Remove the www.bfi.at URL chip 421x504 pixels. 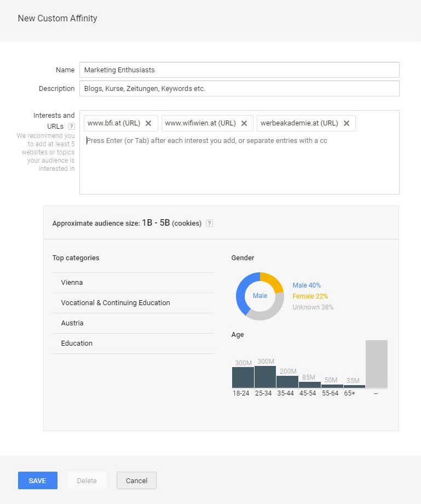[148, 123]
